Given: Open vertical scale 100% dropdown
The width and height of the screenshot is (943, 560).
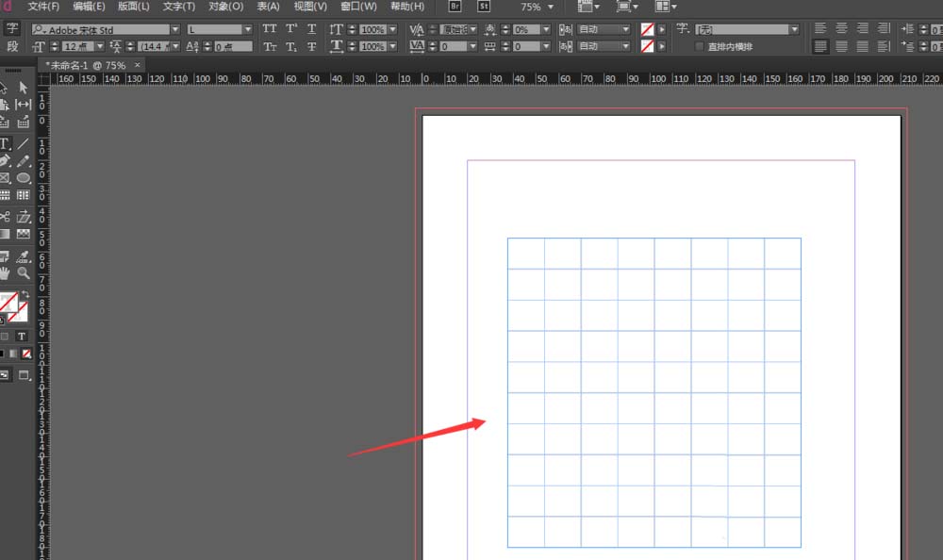Looking at the screenshot, I should [x=392, y=29].
